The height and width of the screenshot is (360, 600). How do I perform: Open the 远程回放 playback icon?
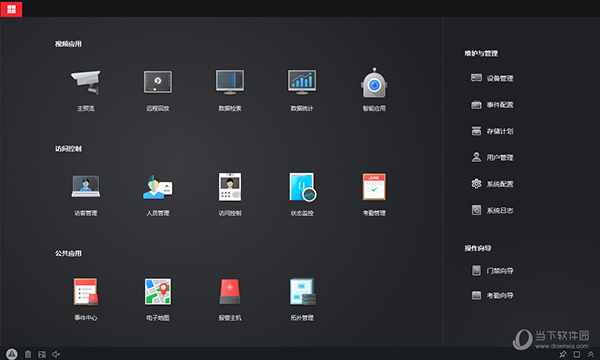(x=158, y=82)
